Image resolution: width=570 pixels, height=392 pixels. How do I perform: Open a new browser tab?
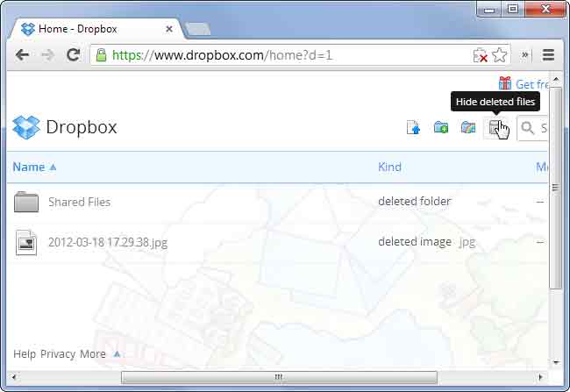198,29
